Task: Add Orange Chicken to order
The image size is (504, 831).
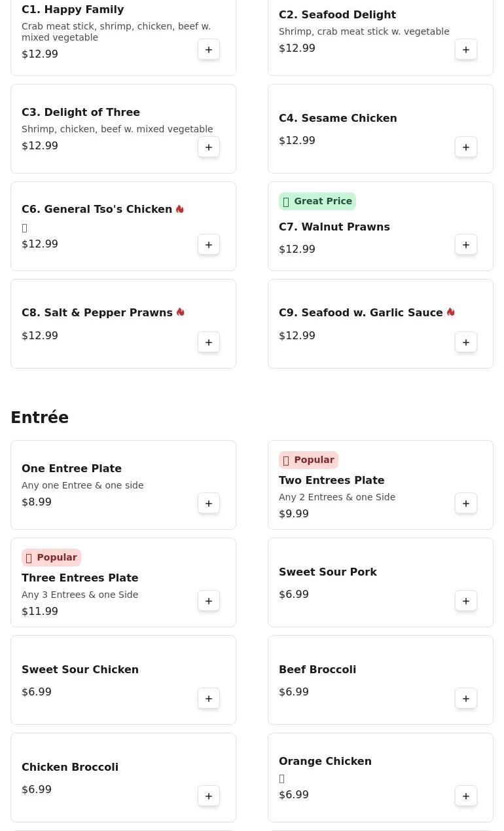Action: (x=466, y=796)
